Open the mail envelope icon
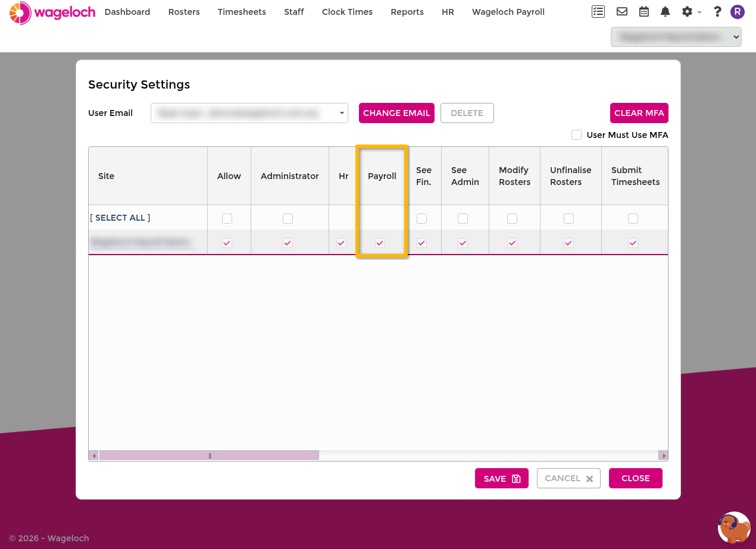This screenshot has width=756, height=549. (622, 11)
